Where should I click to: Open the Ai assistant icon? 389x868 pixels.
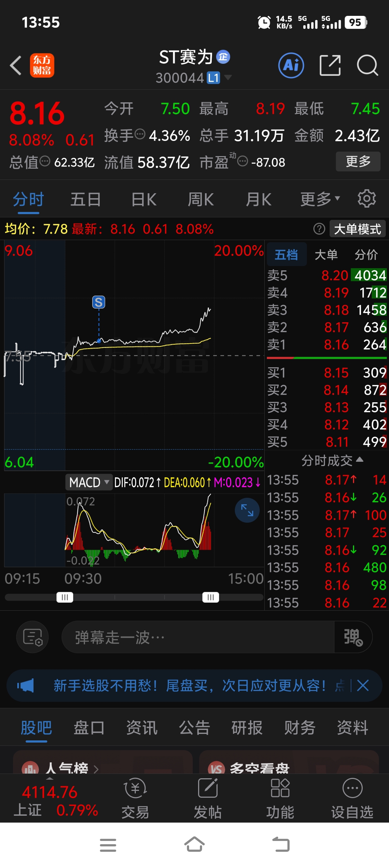291,66
